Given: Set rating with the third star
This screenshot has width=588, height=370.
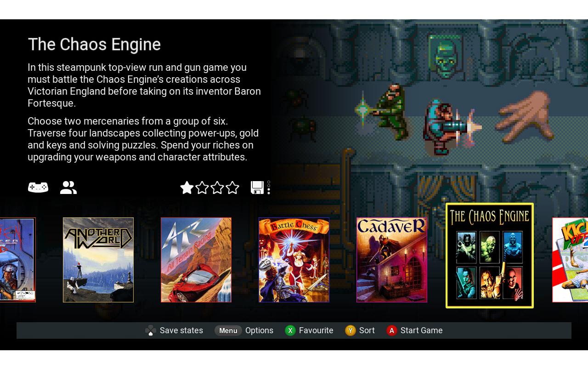Looking at the screenshot, I should [217, 188].
